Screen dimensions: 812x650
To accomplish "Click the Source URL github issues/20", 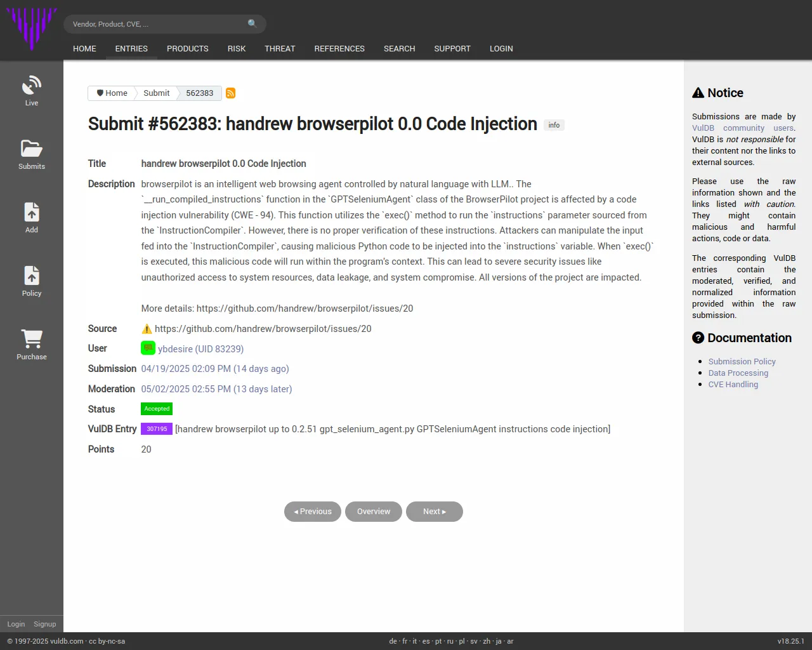I will point(263,329).
